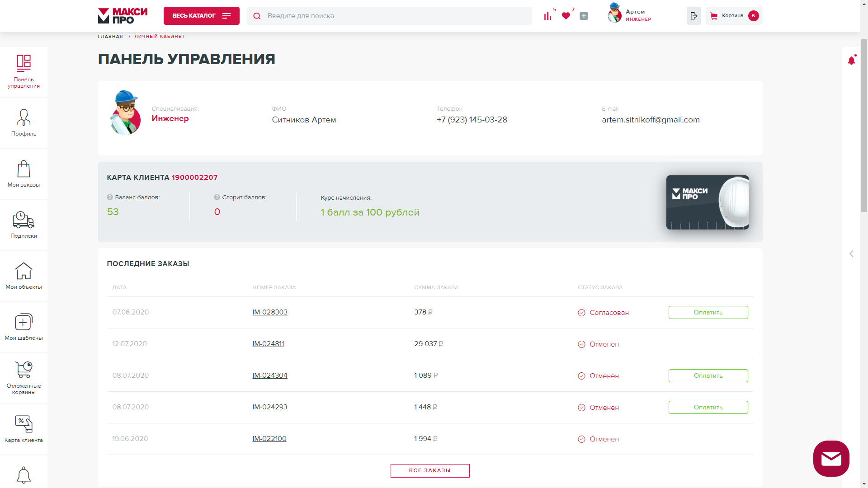The image size is (868, 488).
Task: Expand the right side panel chevron
Action: (x=851, y=254)
